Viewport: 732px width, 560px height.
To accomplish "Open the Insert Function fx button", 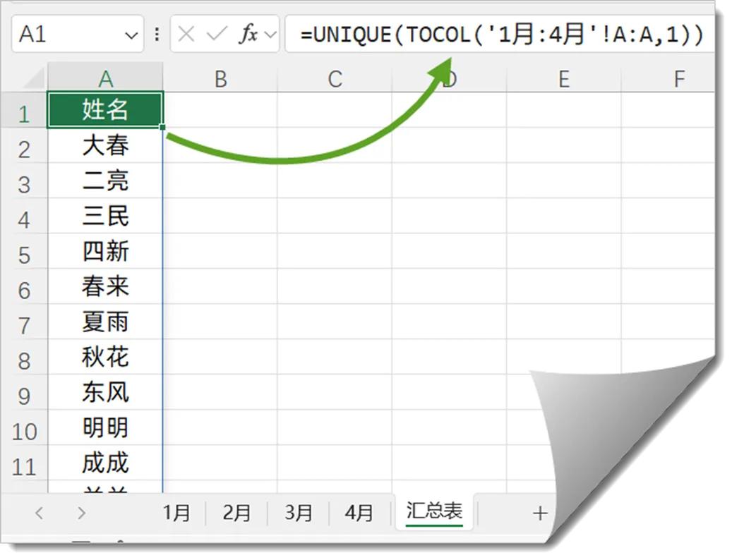I will [x=248, y=34].
